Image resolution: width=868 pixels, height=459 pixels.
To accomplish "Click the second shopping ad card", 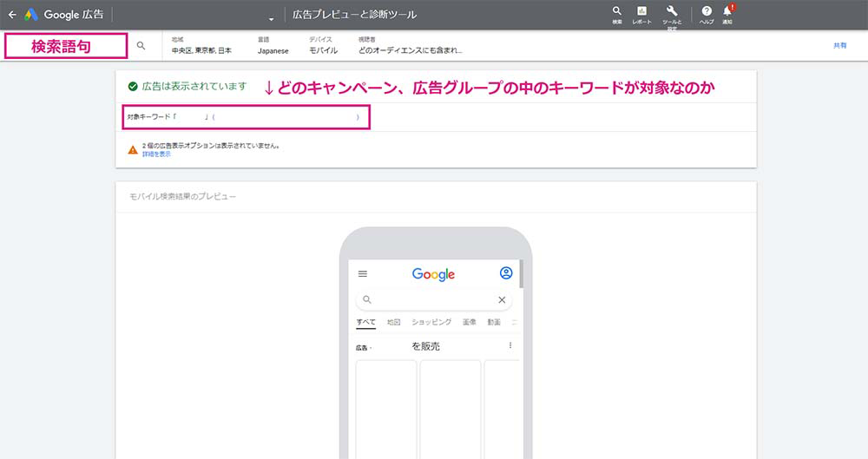I will 450,410.
